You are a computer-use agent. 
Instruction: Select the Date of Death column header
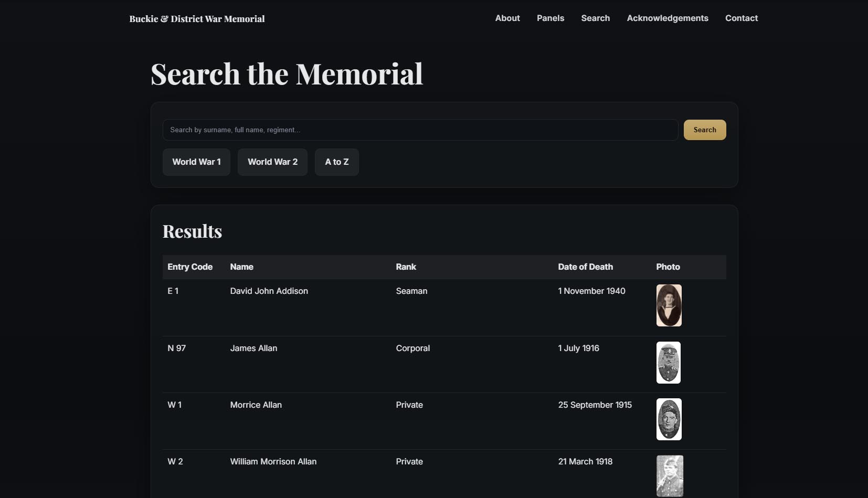585,267
